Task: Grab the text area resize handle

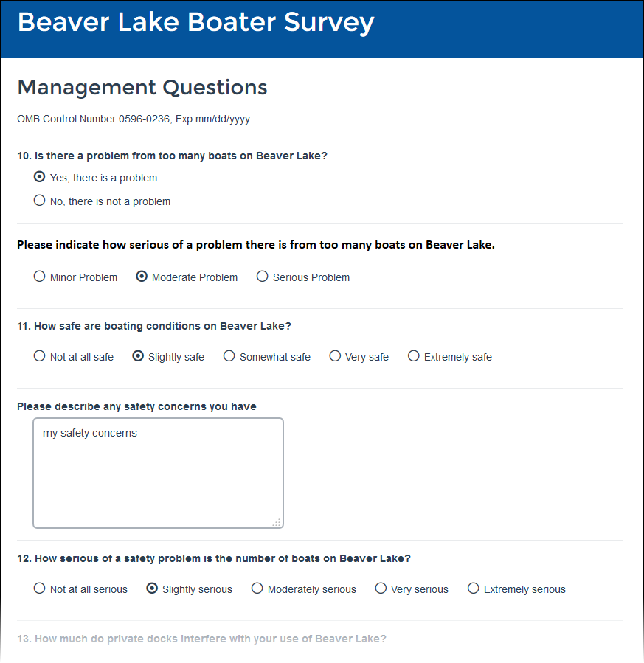Action: coord(277,522)
